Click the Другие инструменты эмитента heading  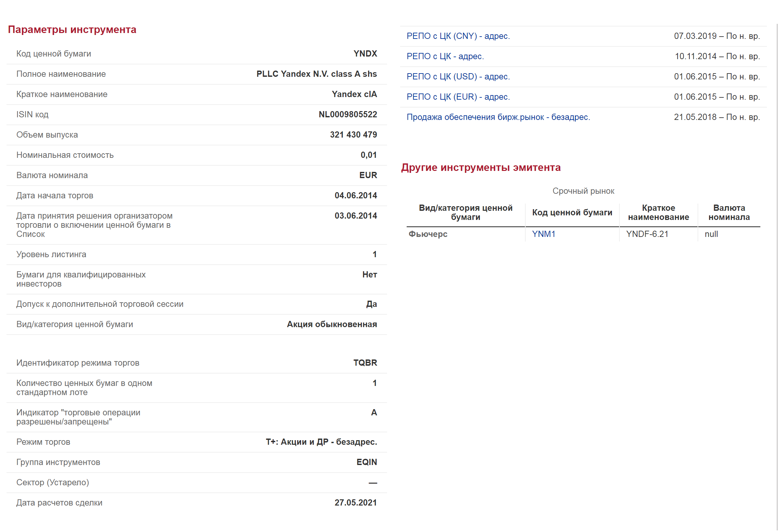point(481,167)
